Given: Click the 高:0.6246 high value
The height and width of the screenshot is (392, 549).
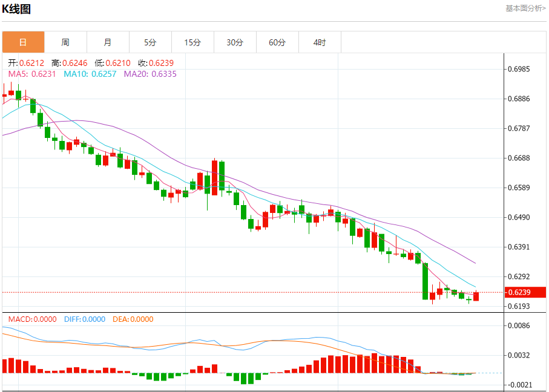Looking at the screenshot, I should pos(70,63).
